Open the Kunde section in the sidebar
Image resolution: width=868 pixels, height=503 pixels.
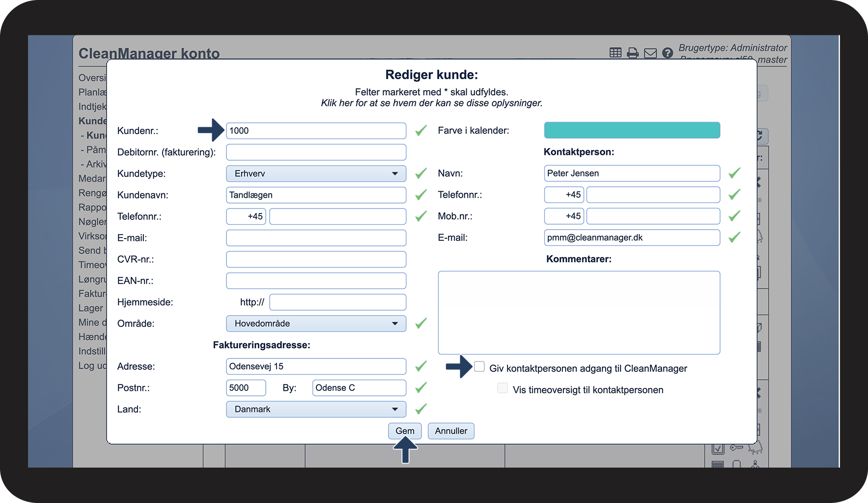[92, 121]
